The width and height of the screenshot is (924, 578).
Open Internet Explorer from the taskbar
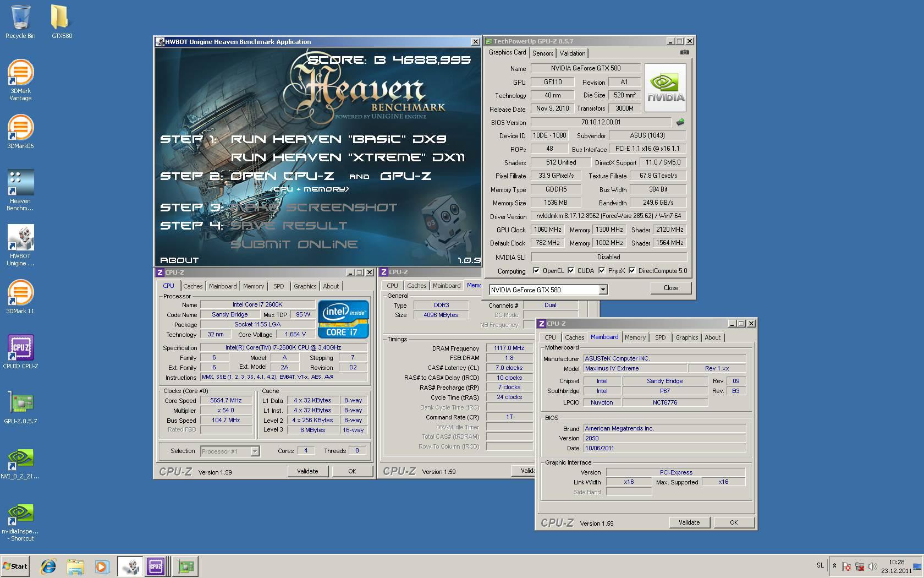pyautogui.click(x=48, y=566)
